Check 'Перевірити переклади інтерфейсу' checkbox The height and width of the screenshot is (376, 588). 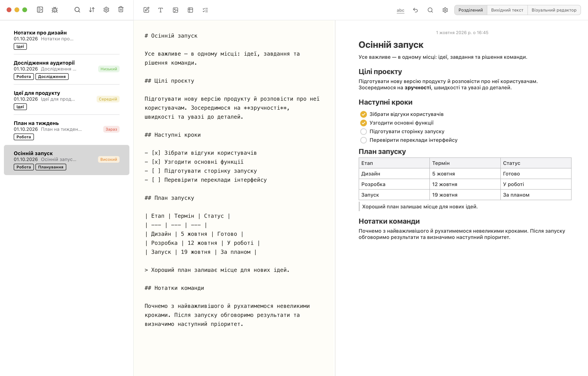[x=364, y=140]
